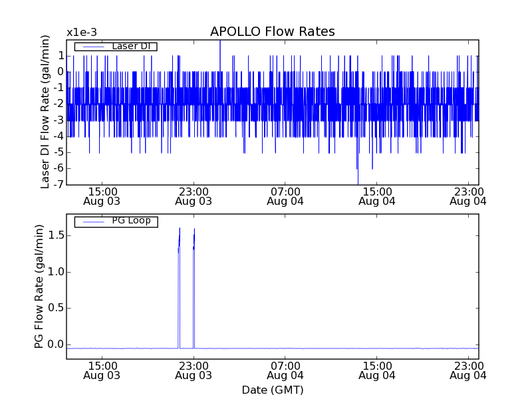
Task: Click the '23:00 Aug 03' label under the bottom plot
Action: tap(194, 371)
